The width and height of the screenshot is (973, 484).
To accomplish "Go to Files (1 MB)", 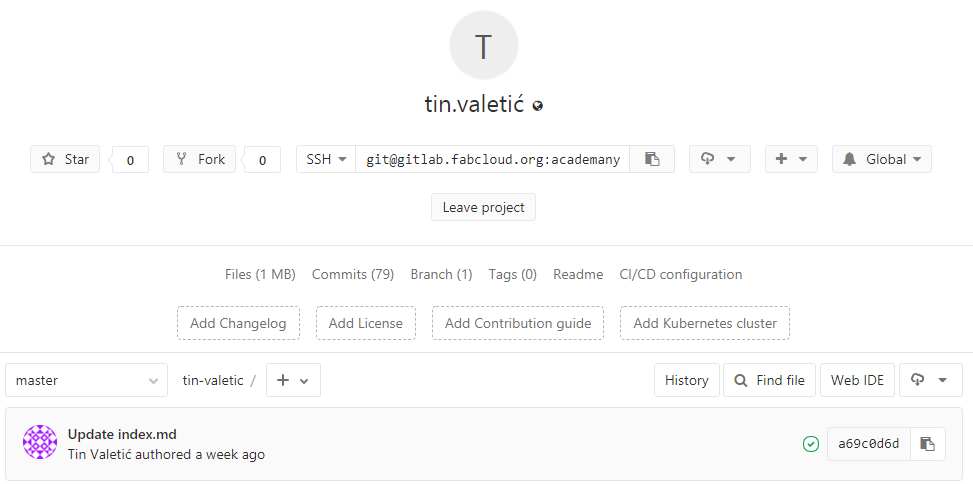I will click(x=260, y=274).
